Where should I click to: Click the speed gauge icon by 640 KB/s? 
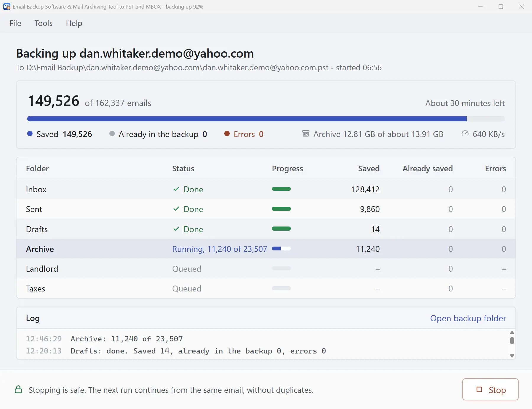coord(465,133)
